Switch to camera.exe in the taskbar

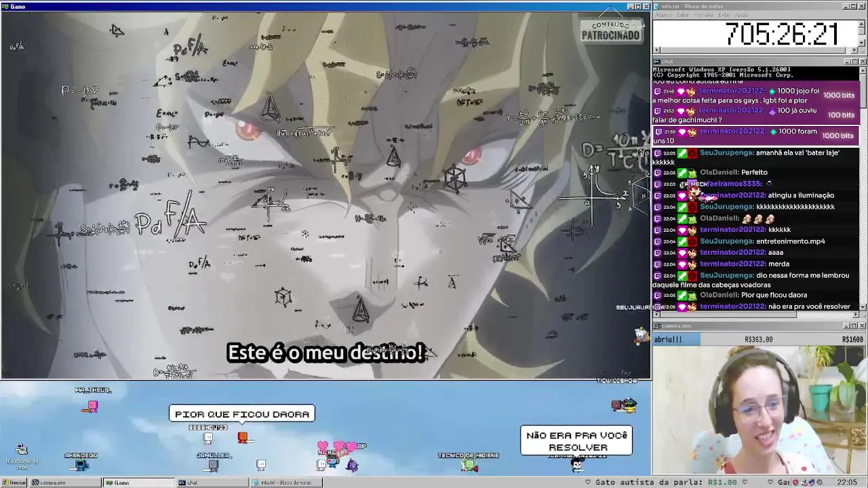coord(64,483)
